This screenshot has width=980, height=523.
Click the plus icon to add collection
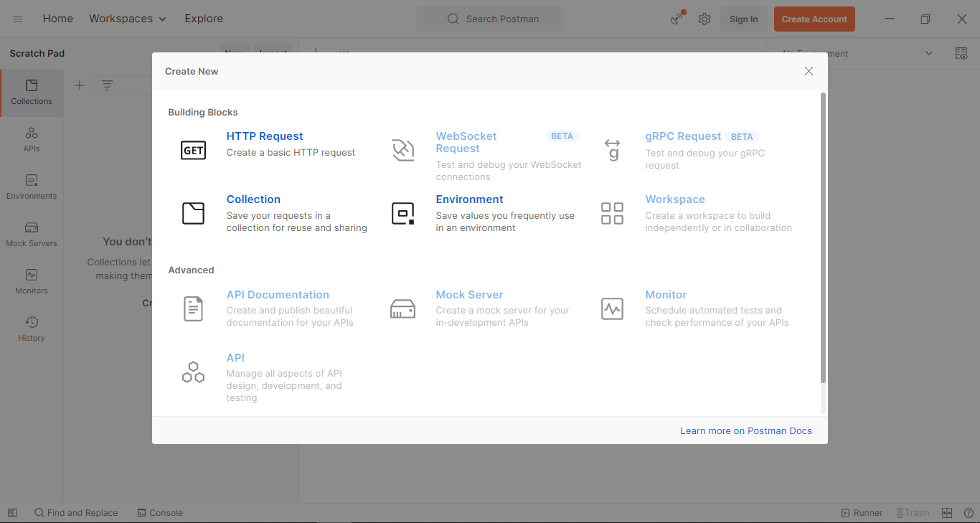[80, 85]
